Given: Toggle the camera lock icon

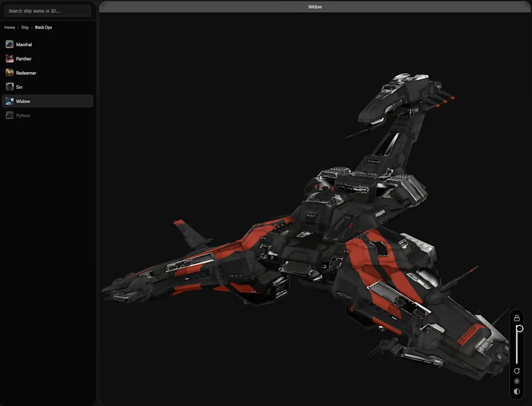Looking at the screenshot, I should 517,318.
